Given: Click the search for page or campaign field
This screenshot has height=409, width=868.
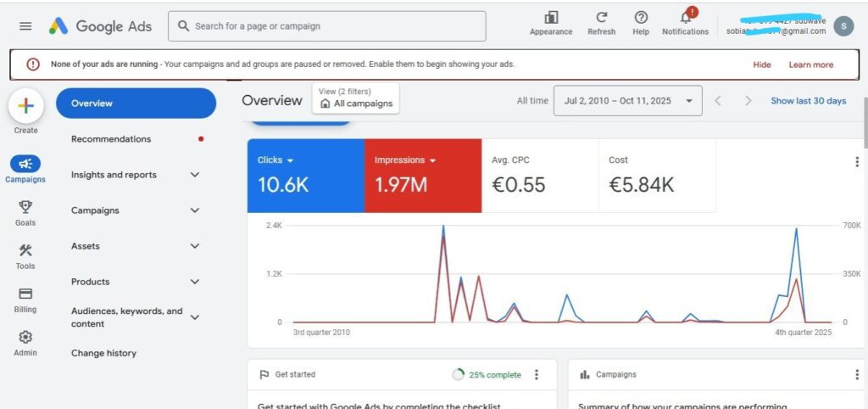Looking at the screenshot, I should (x=326, y=26).
